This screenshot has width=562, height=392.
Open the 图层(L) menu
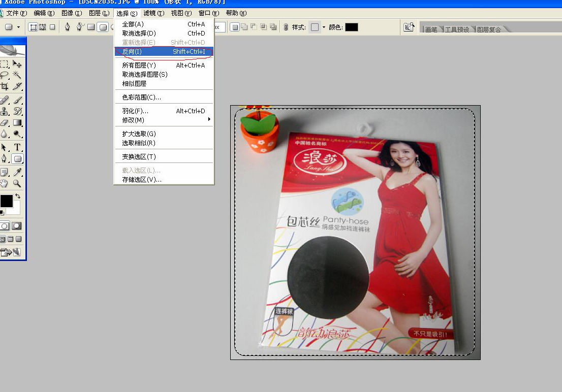click(99, 13)
